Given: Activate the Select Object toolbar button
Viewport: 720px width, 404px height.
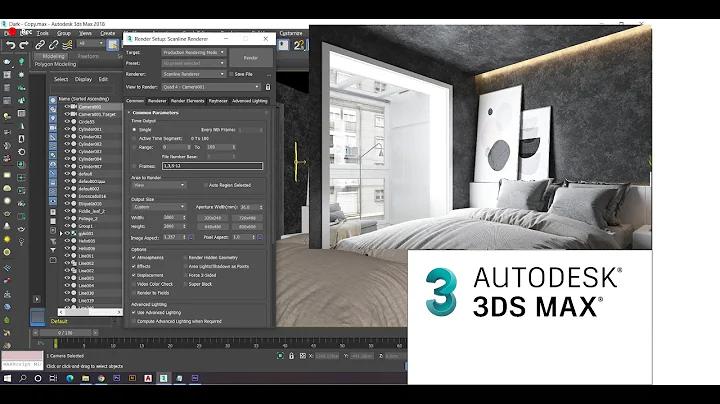Looking at the screenshot, I should pyautogui.click(x=112, y=45).
